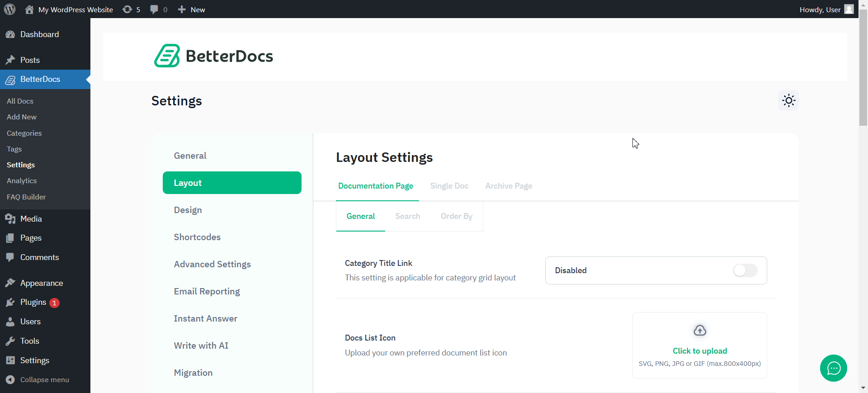
Task: Click the Users person icon
Action: pos(10,322)
